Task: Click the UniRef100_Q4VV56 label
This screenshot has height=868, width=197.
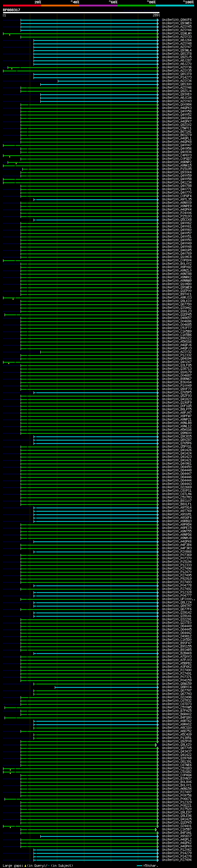Action: 177,111
